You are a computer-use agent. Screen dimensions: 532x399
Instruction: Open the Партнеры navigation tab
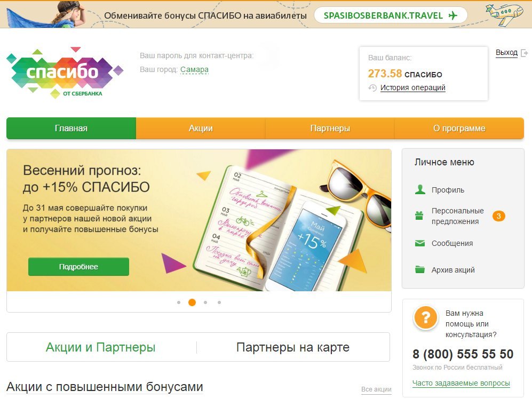click(x=330, y=128)
